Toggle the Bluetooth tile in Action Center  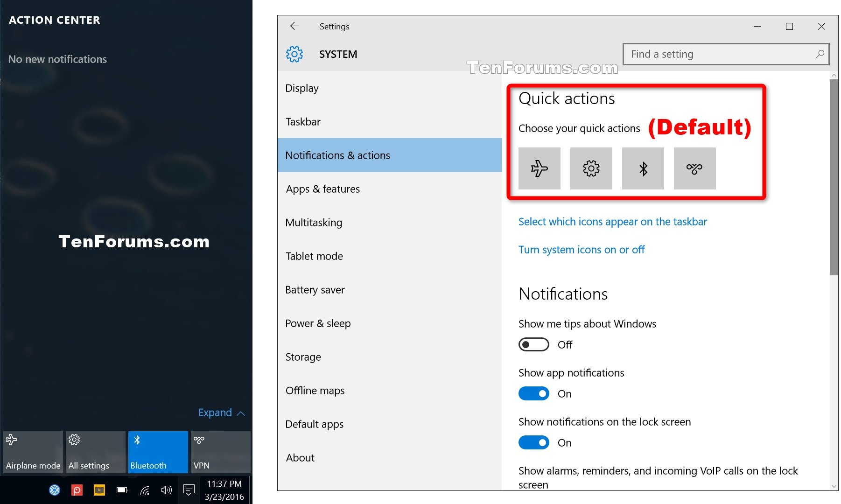click(x=158, y=452)
